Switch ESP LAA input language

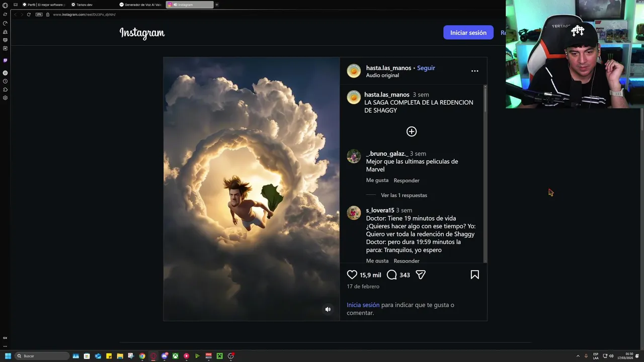click(x=596, y=356)
